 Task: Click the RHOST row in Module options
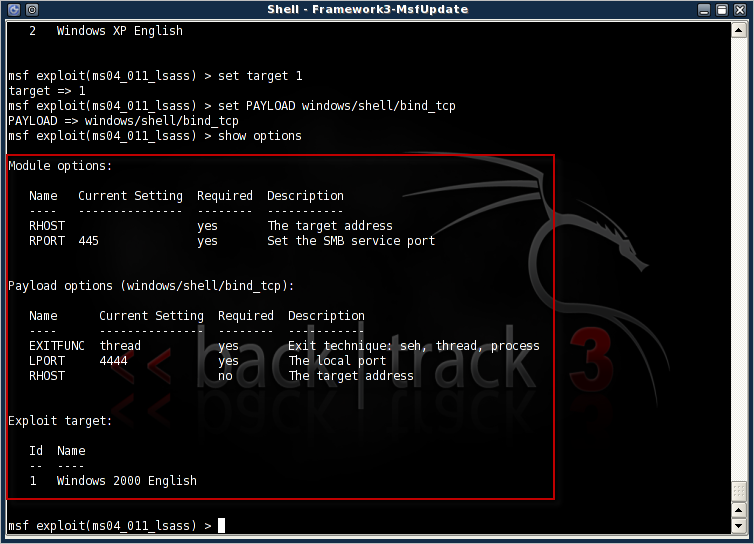[x=211, y=226]
